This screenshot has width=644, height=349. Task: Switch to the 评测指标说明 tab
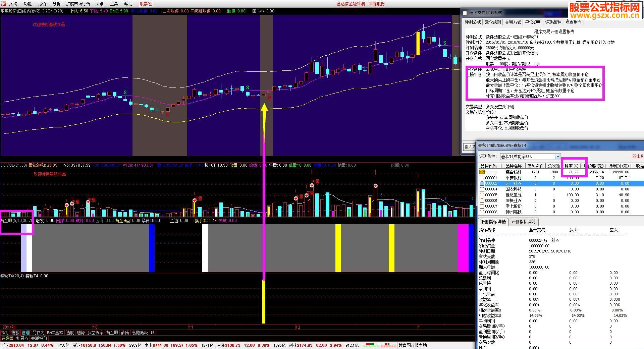tap(524, 222)
